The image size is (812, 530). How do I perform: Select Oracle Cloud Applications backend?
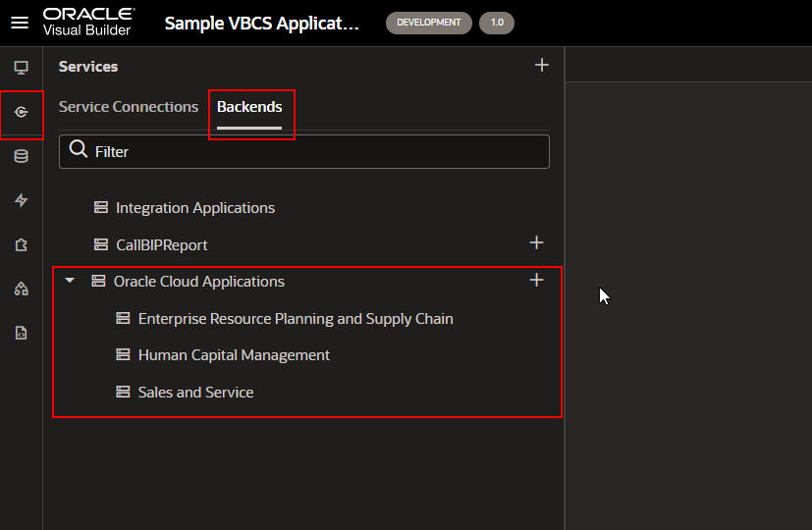click(x=199, y=282)
